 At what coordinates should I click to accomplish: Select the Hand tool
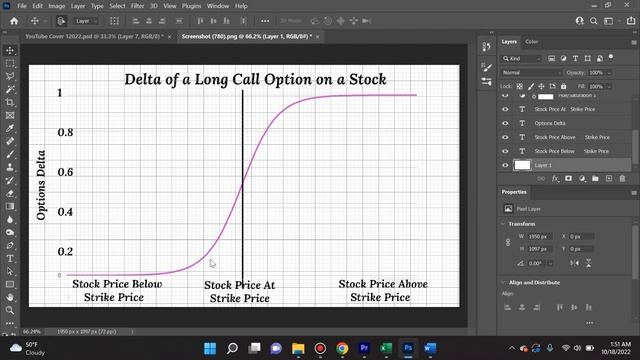[10, 297]
